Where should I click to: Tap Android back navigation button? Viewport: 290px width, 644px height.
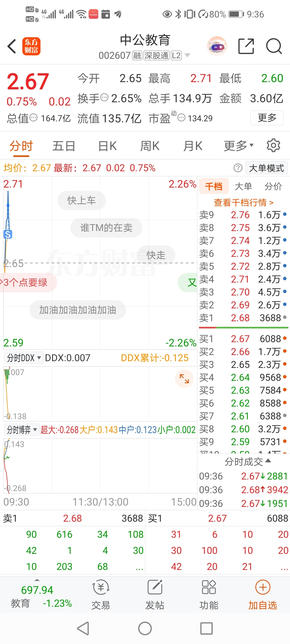click(x=83, y=628)
